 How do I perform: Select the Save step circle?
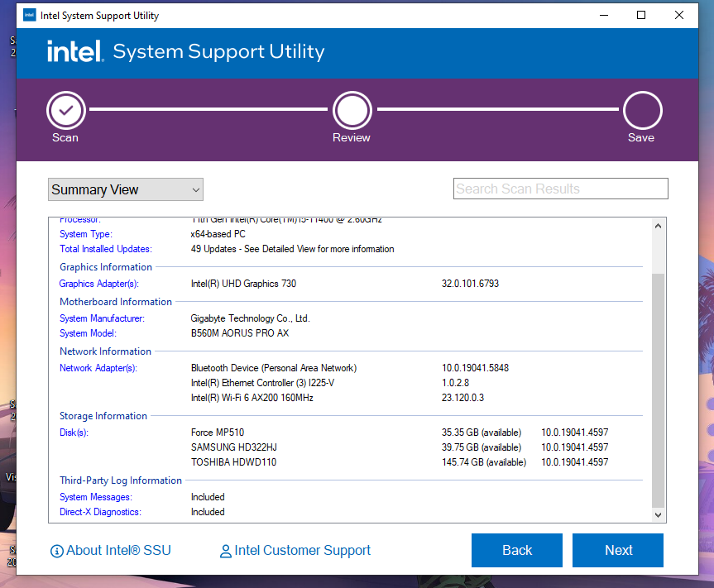click(x=643, y=110)
